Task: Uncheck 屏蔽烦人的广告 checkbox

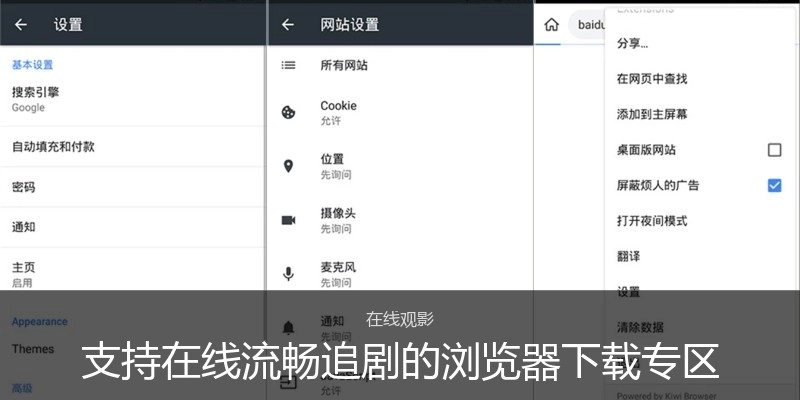Action: point(774,185)
